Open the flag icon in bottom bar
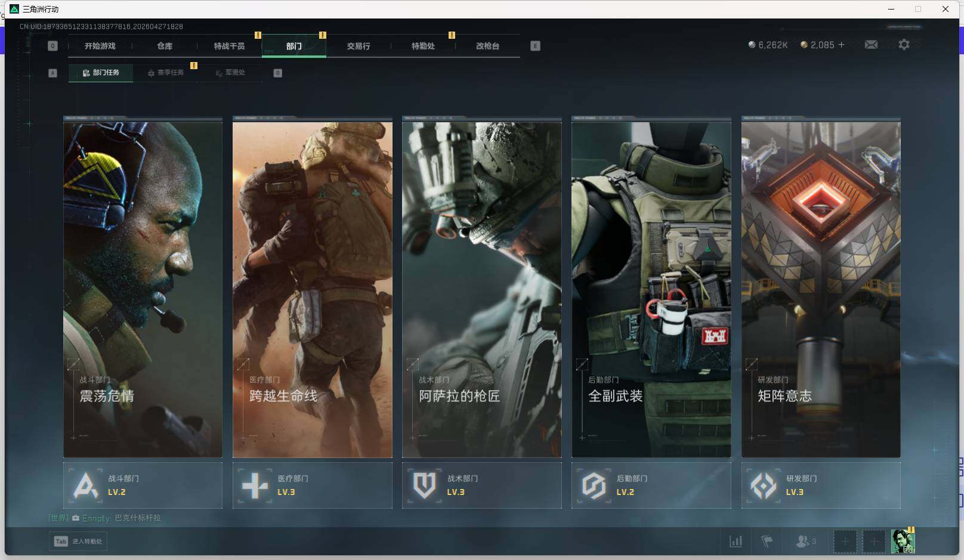Viewport: 964px width, 560px height. (767, 542)
